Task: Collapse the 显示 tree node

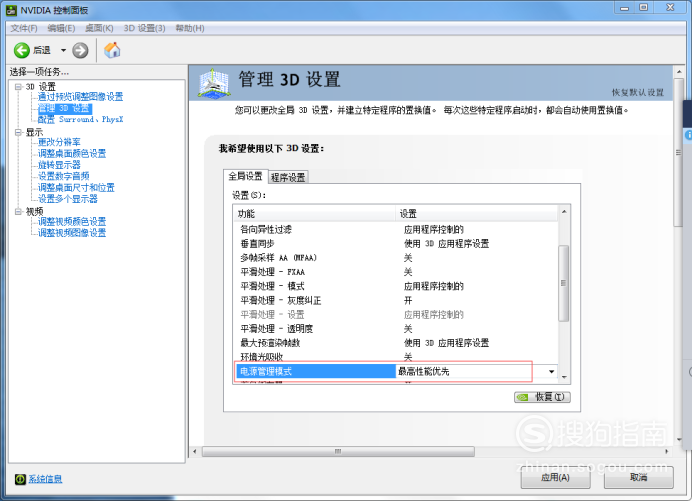Action: (18, 132)
